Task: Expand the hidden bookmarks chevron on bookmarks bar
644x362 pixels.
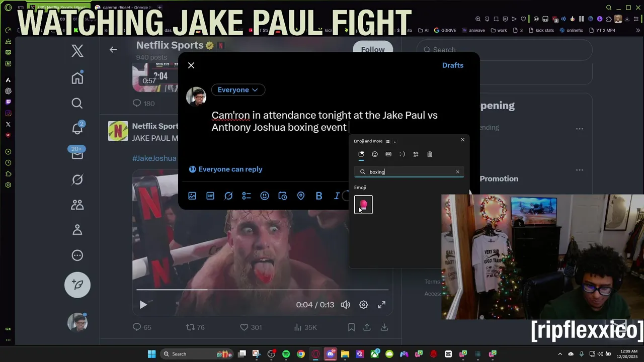Action: click(637, 30)
